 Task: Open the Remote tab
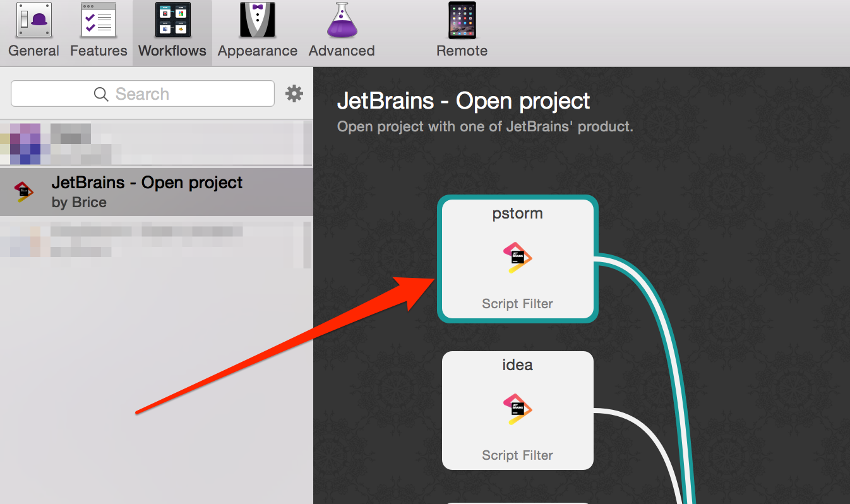[462, 32]
